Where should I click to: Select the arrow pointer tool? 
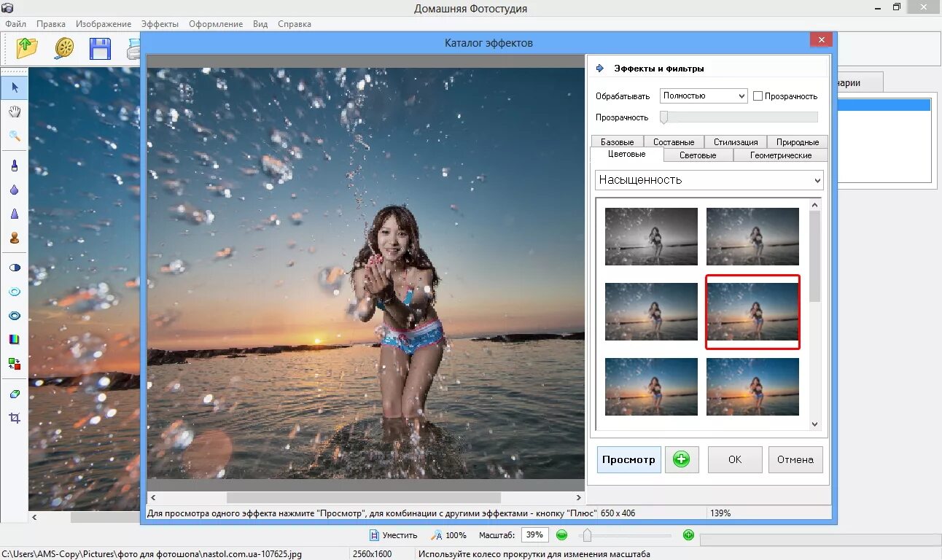[x=15, y=87]
